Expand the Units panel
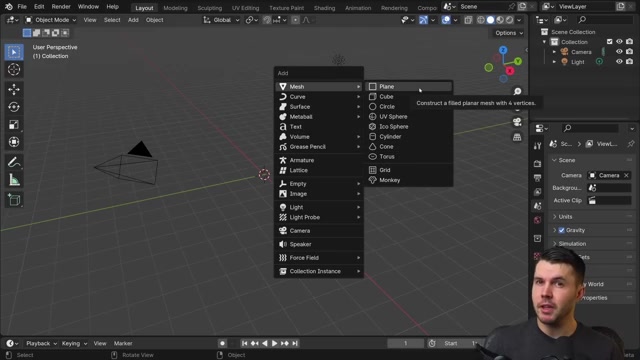 pos(565,217)
